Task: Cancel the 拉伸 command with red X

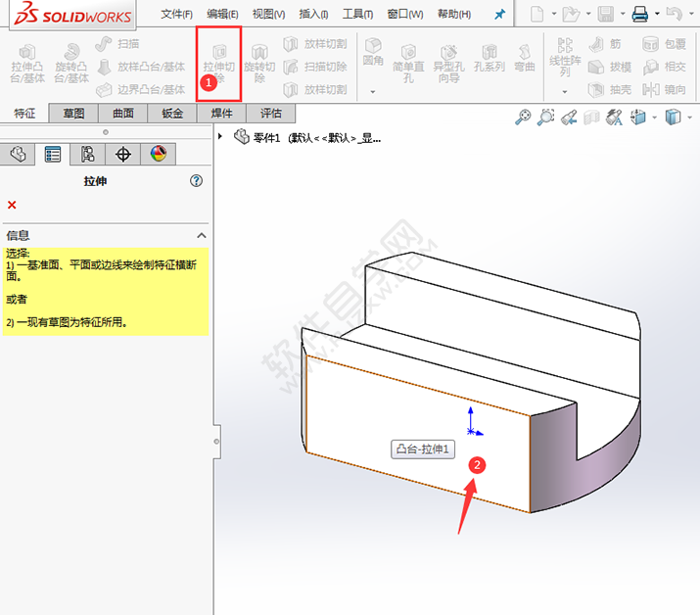Action: point(12,205)
